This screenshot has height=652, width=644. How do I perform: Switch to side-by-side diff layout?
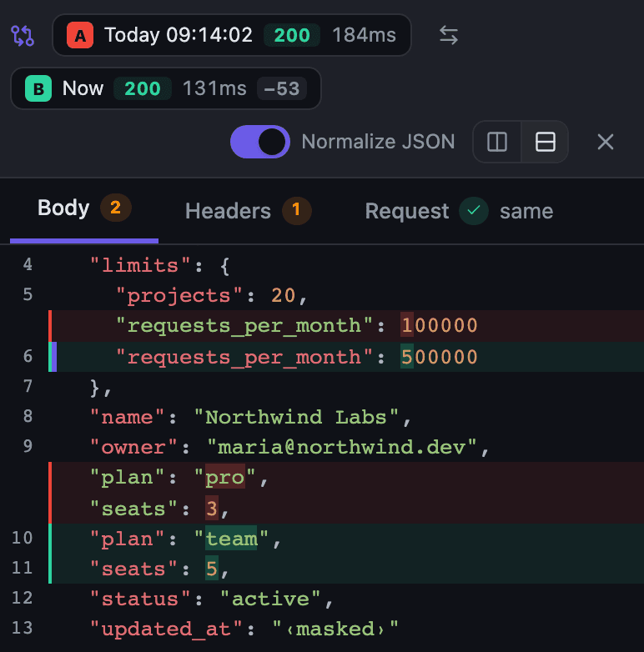click(496, 142)
